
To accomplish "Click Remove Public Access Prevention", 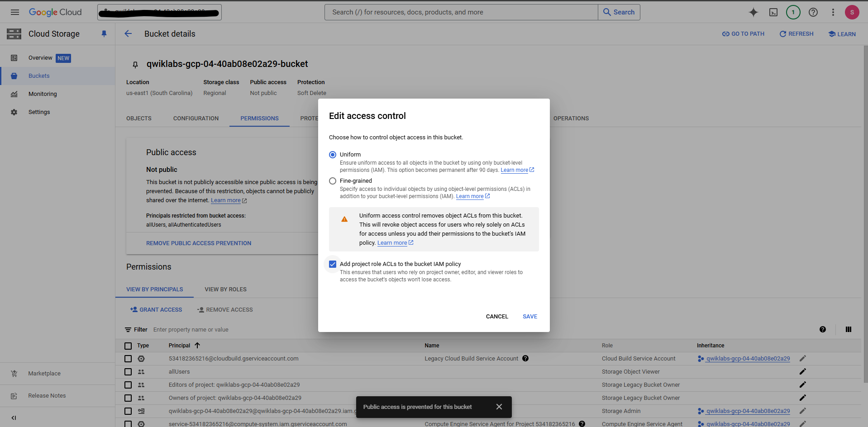I will point(199,243).
